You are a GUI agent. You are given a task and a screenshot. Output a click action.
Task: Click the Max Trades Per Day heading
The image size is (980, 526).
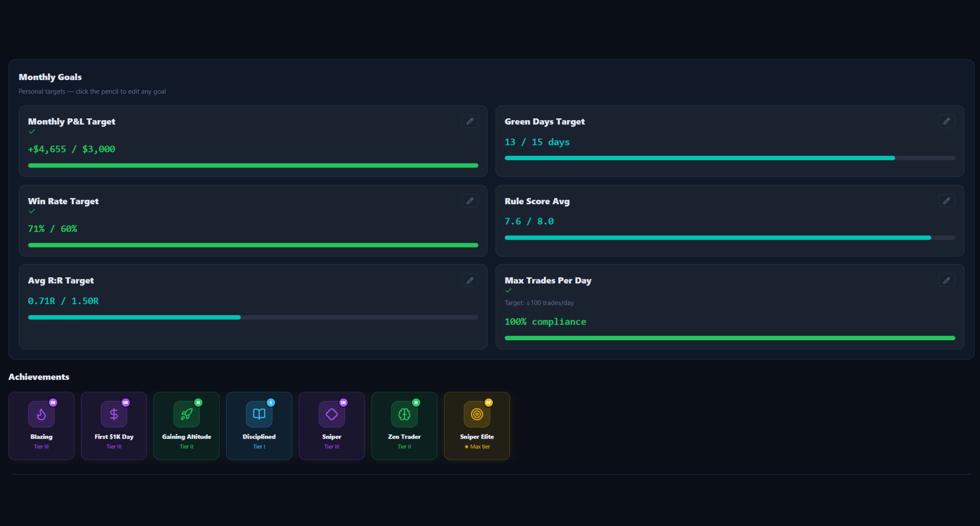coord(548,281)
